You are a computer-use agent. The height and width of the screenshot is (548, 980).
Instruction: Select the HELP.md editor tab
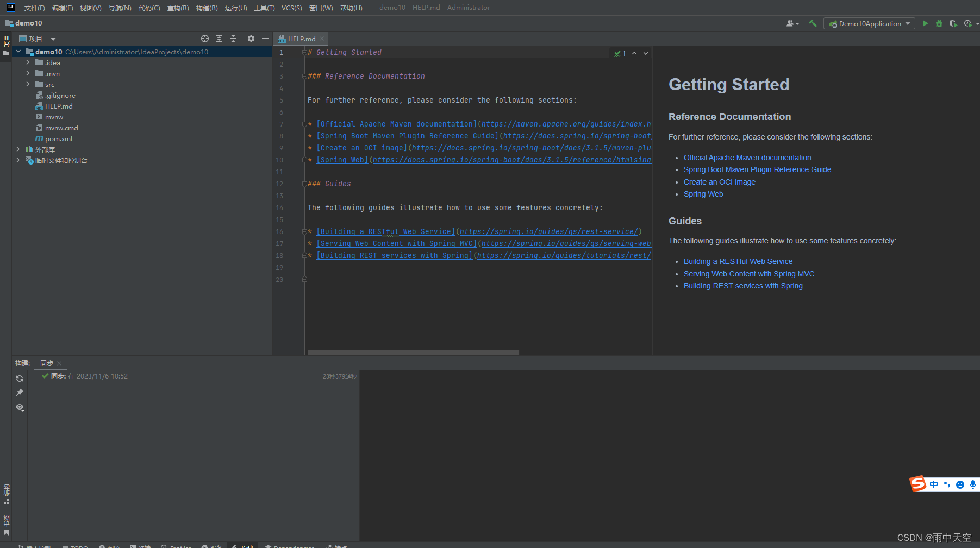coord(301,39)
